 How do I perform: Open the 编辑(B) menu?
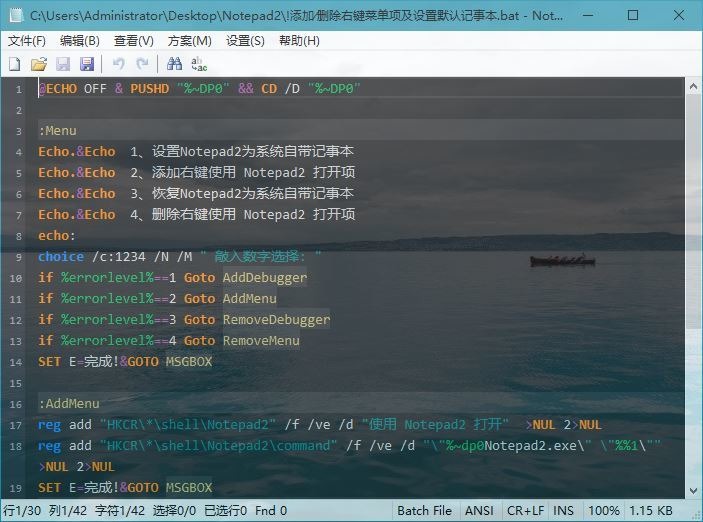coord(80,41)
